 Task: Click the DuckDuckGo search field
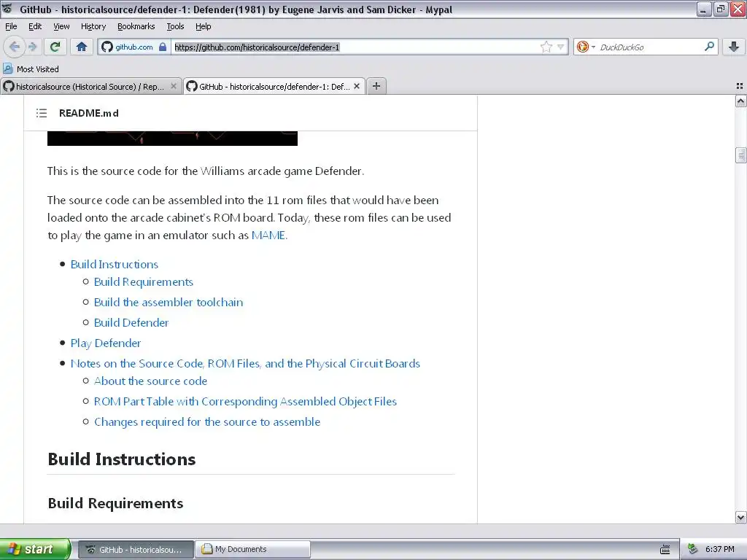[x=650, y=47]
